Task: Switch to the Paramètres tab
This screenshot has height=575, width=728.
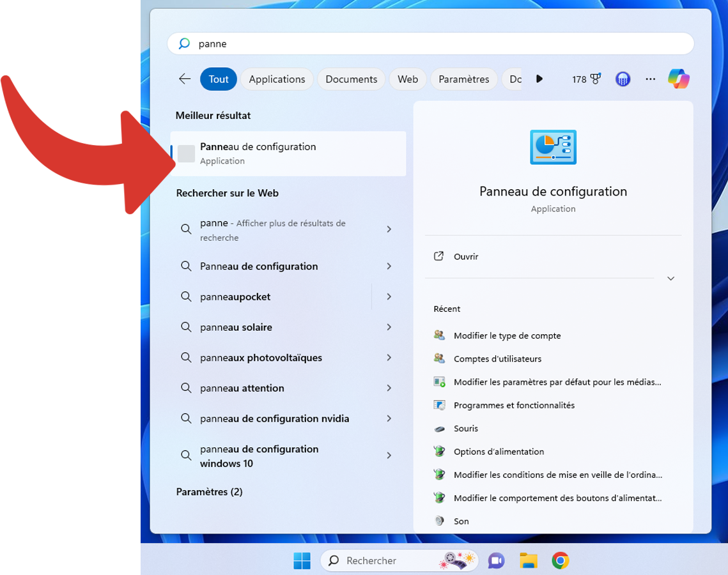Action: pos(464,79)
